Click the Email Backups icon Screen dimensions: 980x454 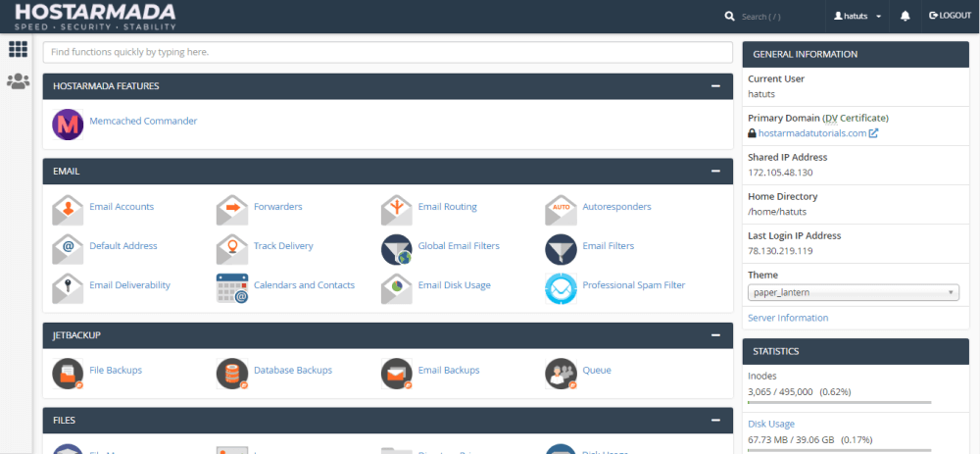click(x=396, y=374)
